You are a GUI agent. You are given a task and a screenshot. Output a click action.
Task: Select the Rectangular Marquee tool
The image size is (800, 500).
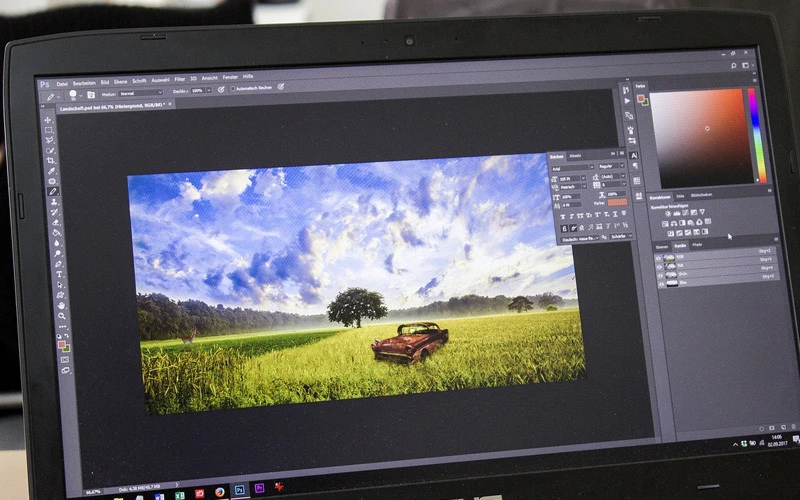point(48,131)
